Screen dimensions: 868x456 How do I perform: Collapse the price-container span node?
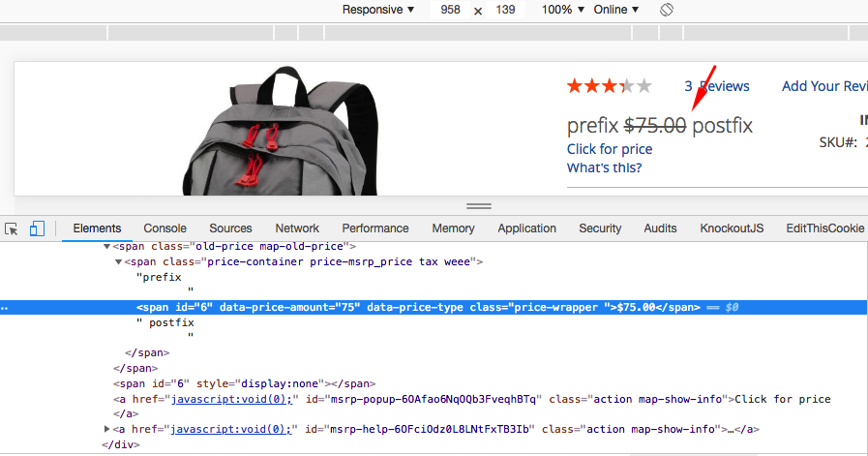pos(118,261)
